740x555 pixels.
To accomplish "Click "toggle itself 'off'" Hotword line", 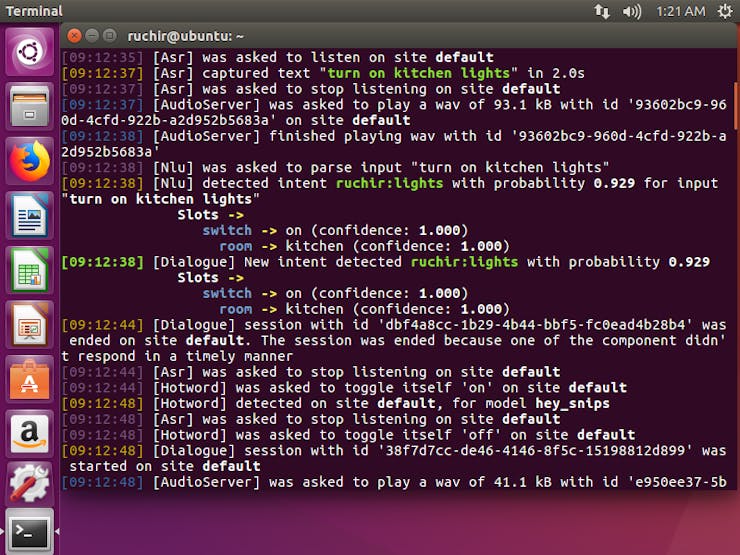I will [x=348, y=435].
